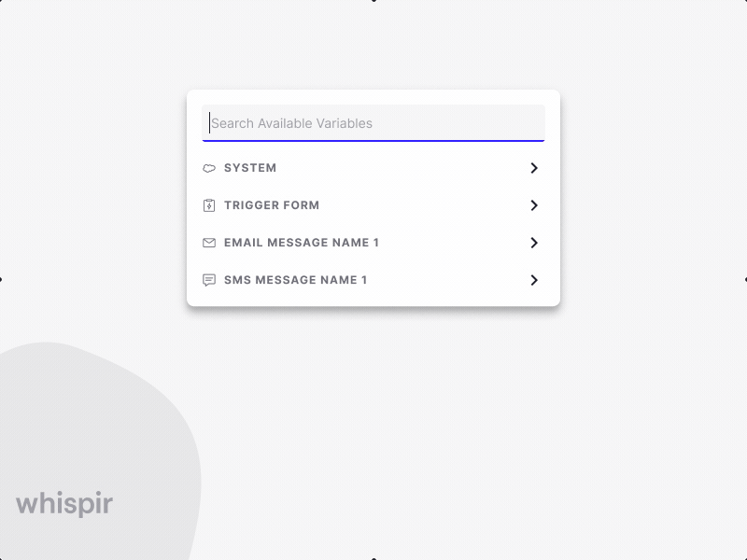Open the SMS MESSAGE NAME 1 row
747x560 pixels.
tap(295, 279)
